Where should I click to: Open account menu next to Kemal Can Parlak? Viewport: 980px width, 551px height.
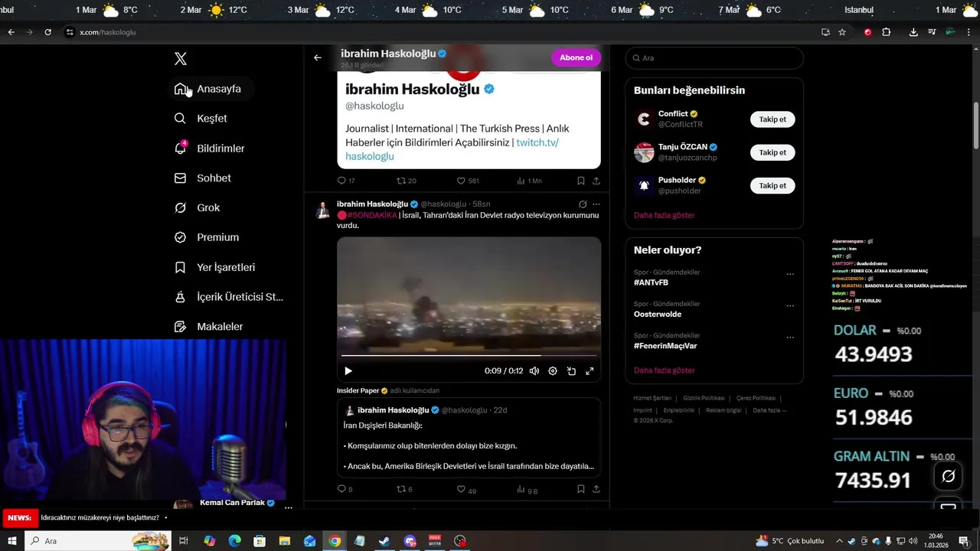point(289,507)
